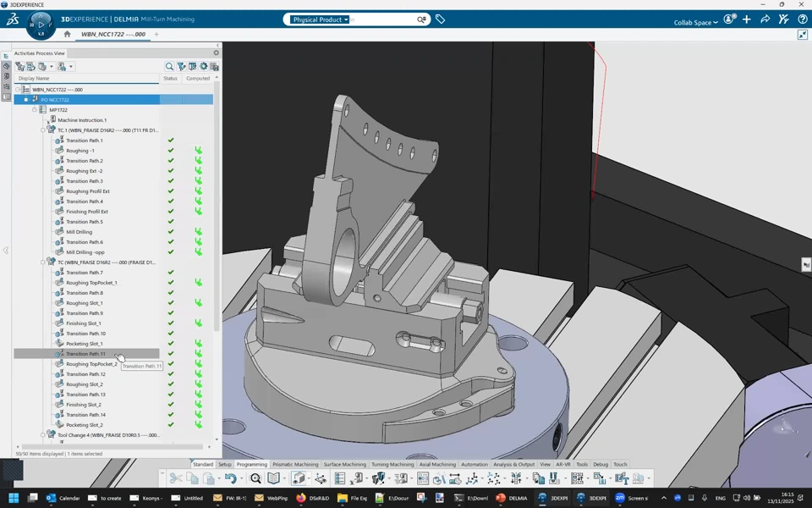Switch to the Prismatic Machining tab
The width and height of the screenshot is (812, 508).
(x=295, y=464)
